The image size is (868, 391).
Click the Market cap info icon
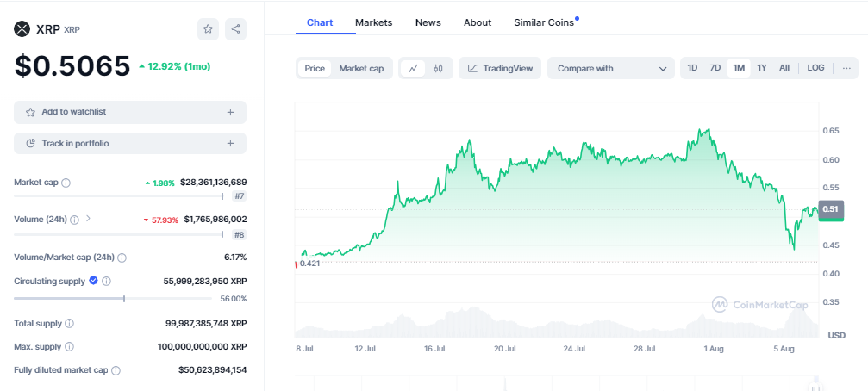66,183
